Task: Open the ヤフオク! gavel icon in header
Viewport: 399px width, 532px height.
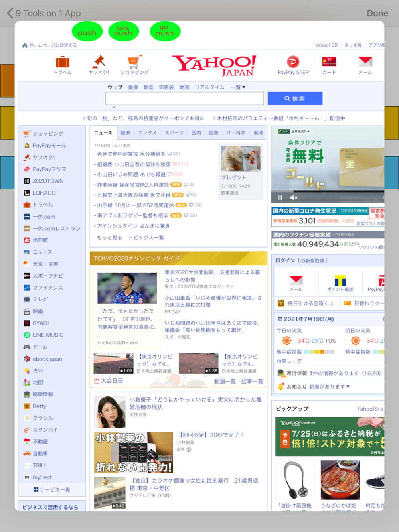Action: (x=99, y=61)
